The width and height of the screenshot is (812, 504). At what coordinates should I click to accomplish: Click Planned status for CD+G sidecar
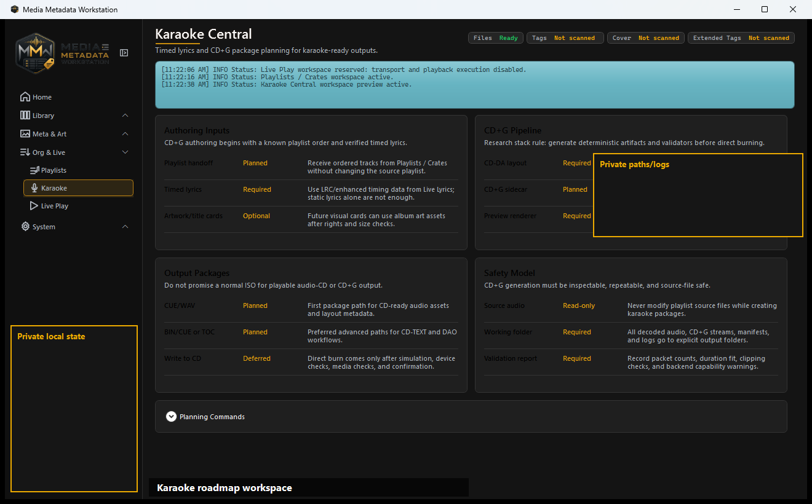[x=575, y=189]
